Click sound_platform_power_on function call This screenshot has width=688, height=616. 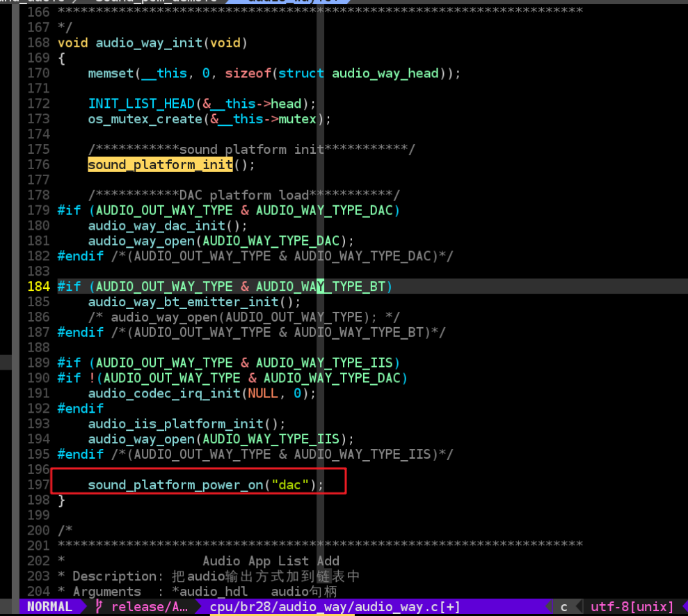click(x=175, y=484)
